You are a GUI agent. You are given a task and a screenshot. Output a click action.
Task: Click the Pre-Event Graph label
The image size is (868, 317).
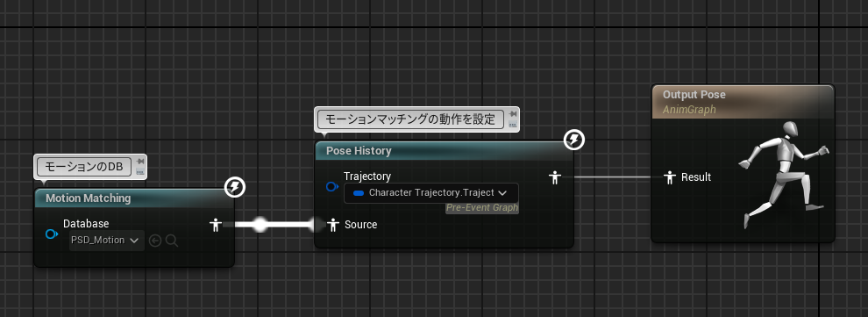coord(482,208)
